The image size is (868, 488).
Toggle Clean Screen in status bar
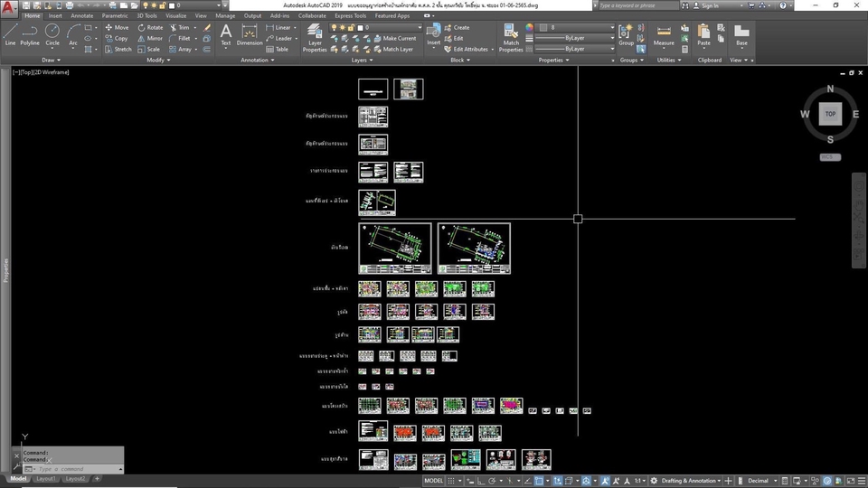(x=850, y=481)
